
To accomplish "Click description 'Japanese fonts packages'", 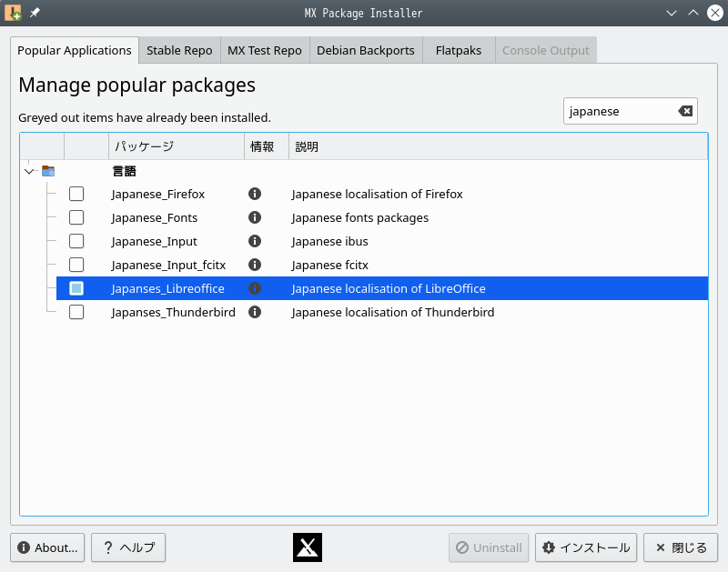I will point(359,217).
